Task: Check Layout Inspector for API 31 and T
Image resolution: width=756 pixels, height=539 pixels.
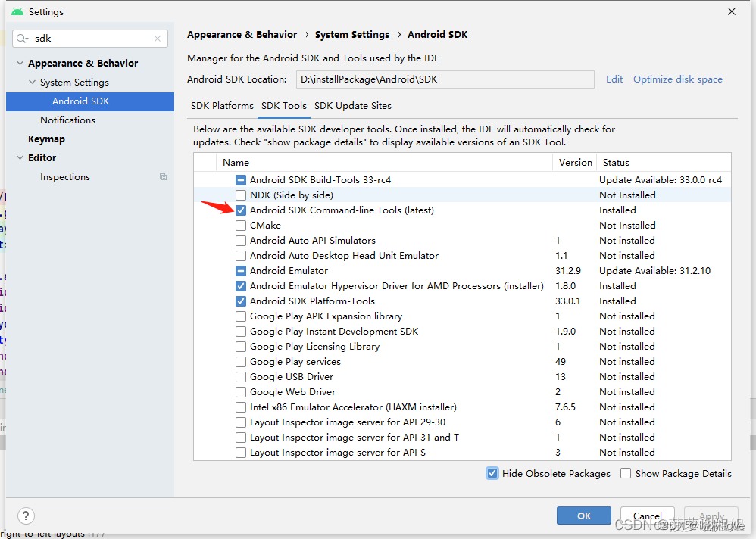Action: (x=241, y=438)
